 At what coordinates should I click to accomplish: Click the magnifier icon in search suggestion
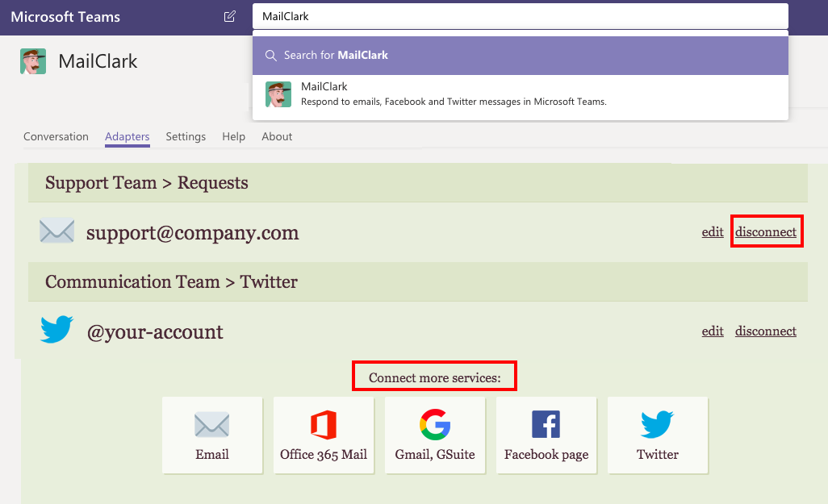(270, 56)
